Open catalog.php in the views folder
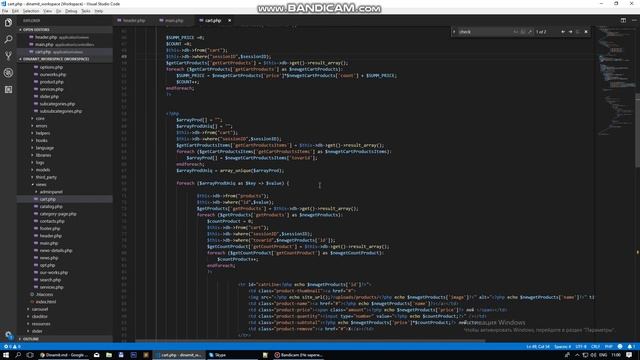This screenshot has height=360, width=640. [x=51, y=207]
